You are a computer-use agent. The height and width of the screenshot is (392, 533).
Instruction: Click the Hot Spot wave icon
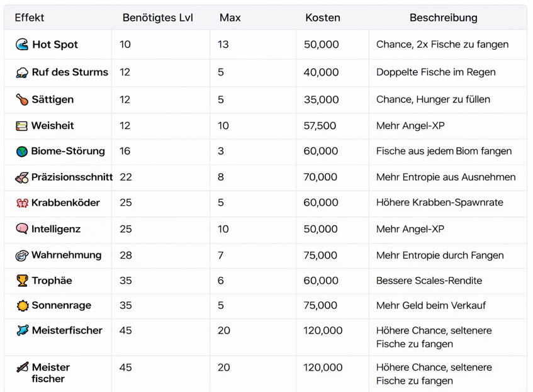point(22,45)
